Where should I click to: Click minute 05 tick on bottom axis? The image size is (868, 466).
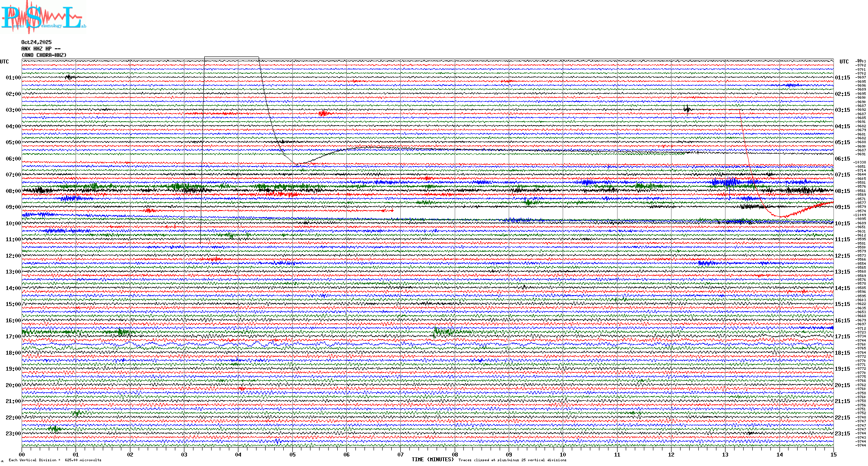pos(292,455)
